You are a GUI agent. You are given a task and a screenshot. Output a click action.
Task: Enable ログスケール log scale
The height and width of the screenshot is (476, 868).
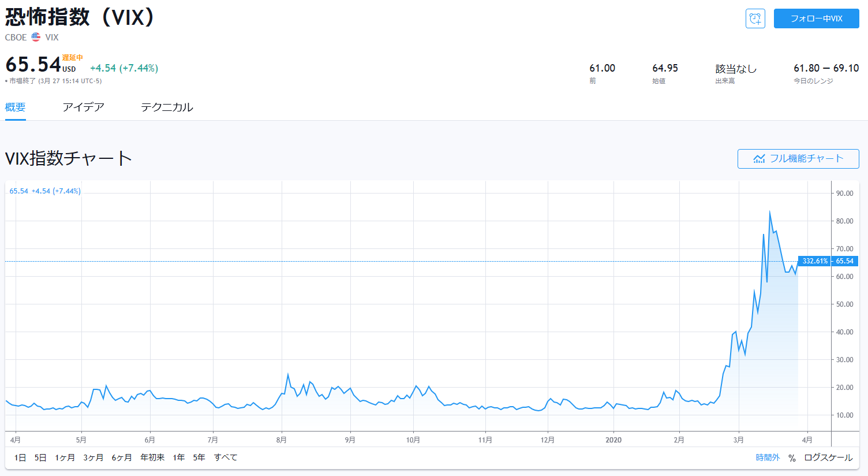(x=828, y=458)
